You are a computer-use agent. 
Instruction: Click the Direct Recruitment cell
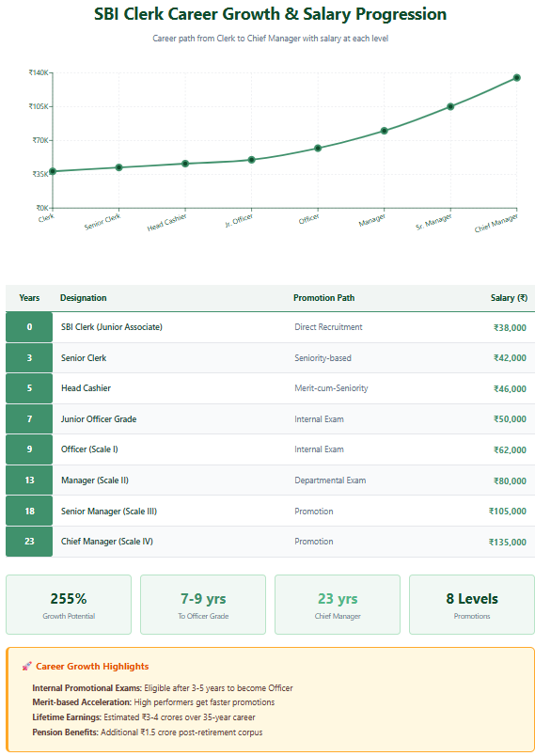tap(329, 327)
